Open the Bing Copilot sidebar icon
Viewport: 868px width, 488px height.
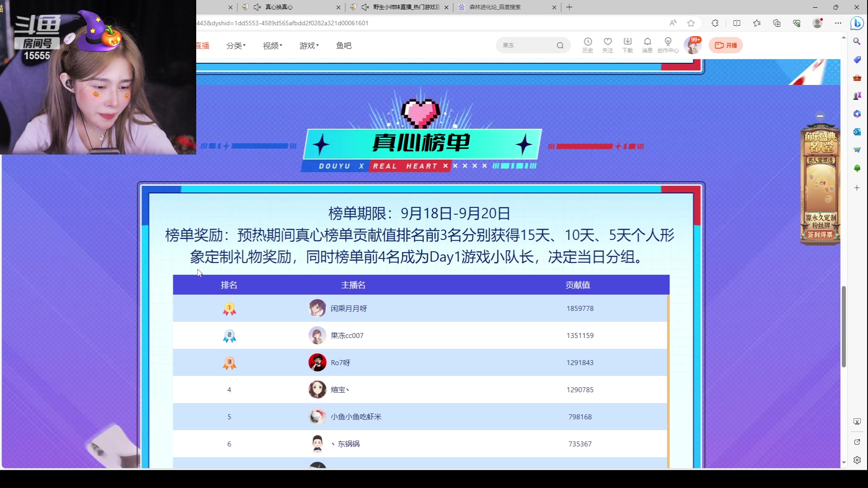[857, 23]
